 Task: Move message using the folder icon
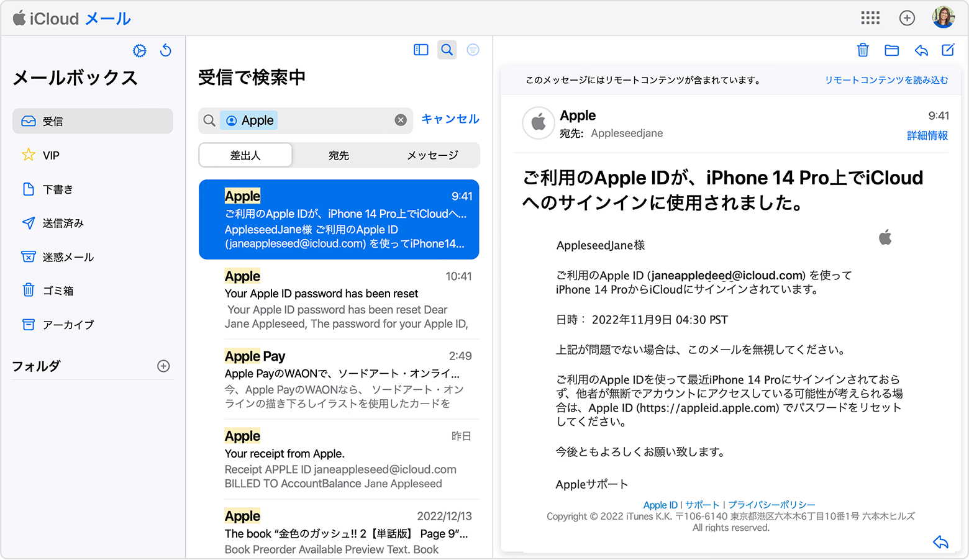(891, 50)
